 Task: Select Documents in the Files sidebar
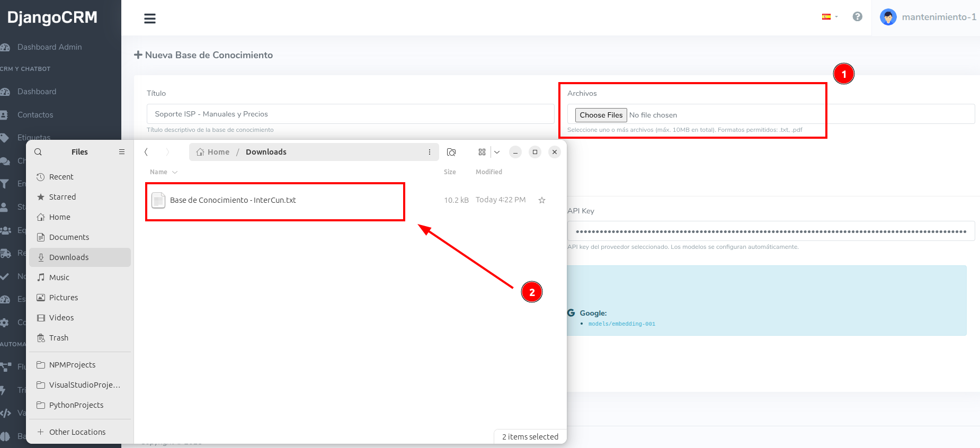[69, 237]
